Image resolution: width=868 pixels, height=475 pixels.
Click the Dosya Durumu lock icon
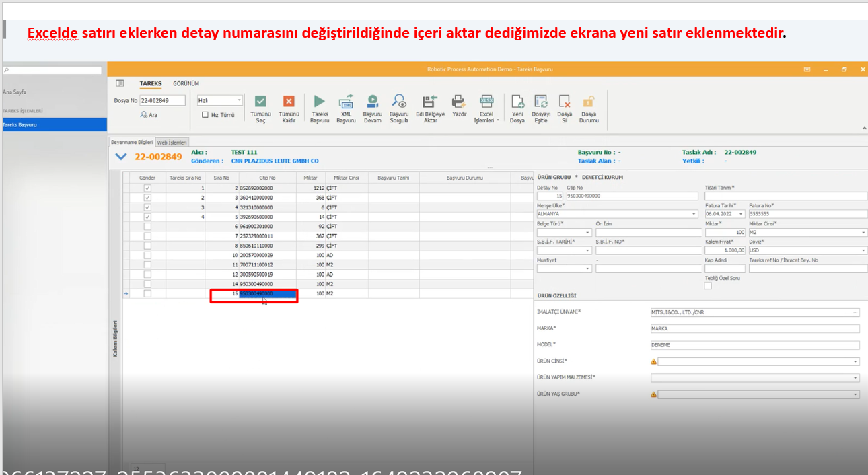(x=589, y=102)
